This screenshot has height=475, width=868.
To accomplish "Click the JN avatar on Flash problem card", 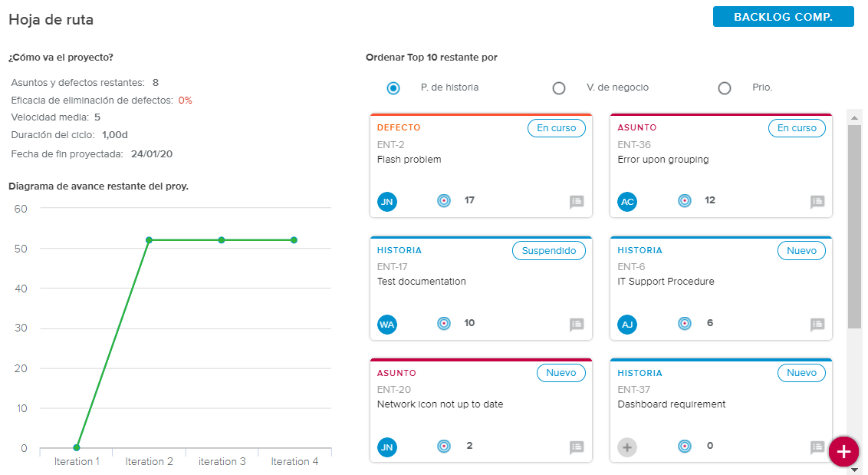I will [x=387, y=201].
